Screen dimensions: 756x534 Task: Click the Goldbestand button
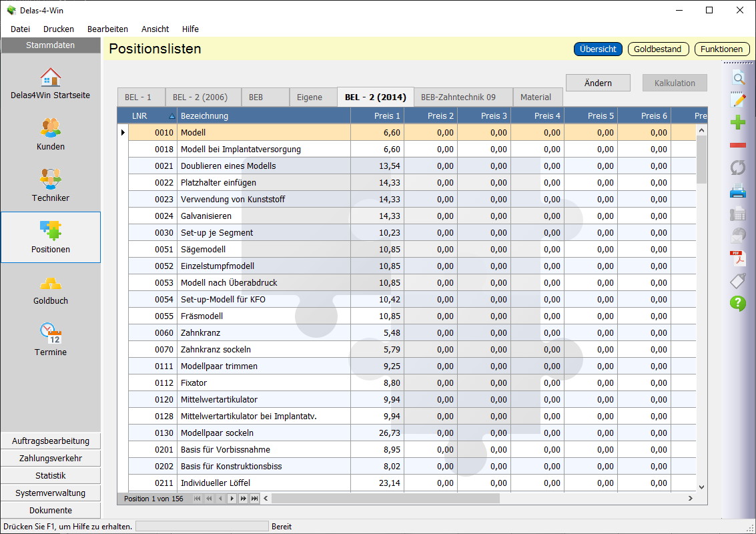click(657, 49)
